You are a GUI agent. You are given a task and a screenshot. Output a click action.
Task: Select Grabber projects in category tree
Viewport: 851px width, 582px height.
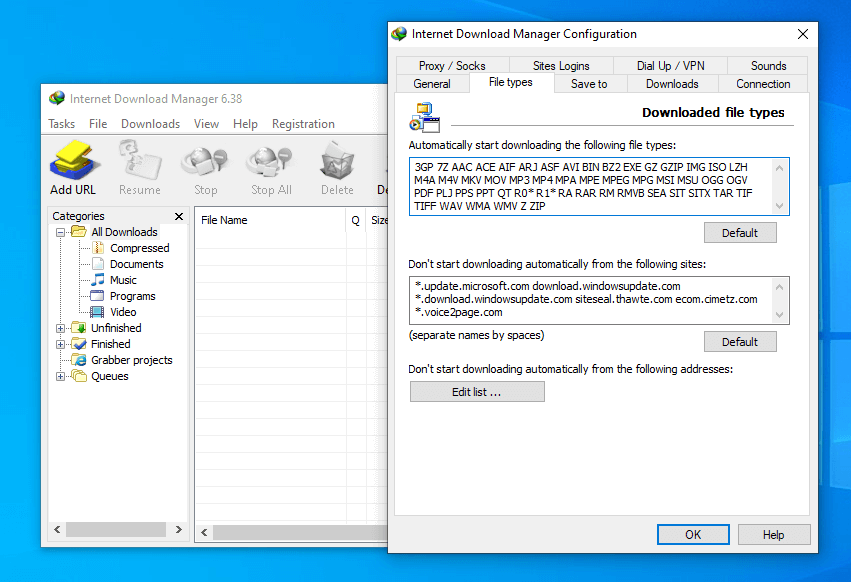pyautogui.click(x=132, y=360)
